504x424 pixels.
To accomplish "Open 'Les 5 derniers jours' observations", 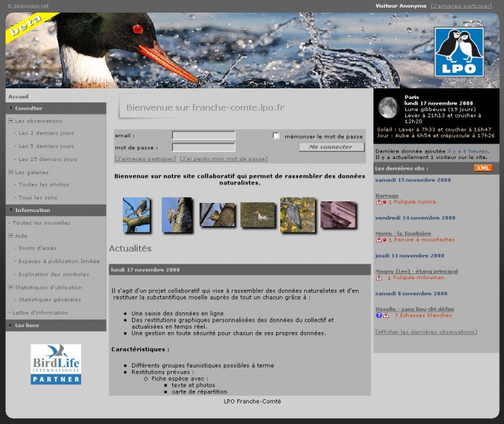I will (x=46, y=146).
